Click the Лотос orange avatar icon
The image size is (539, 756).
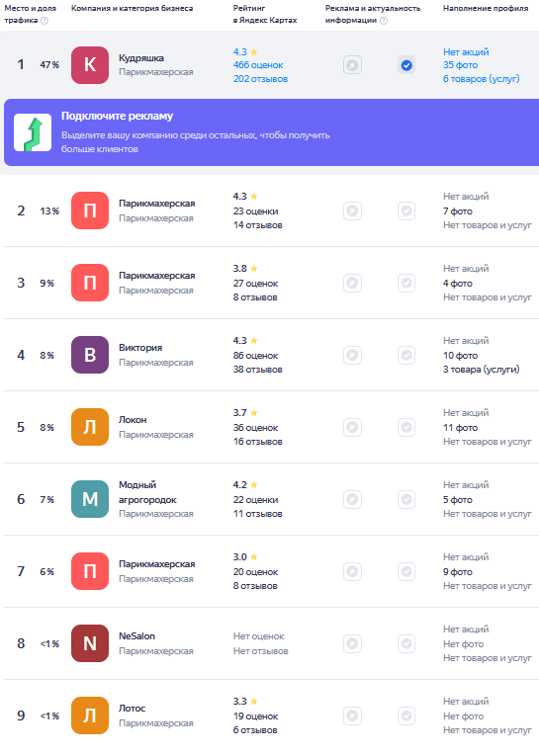90,715
